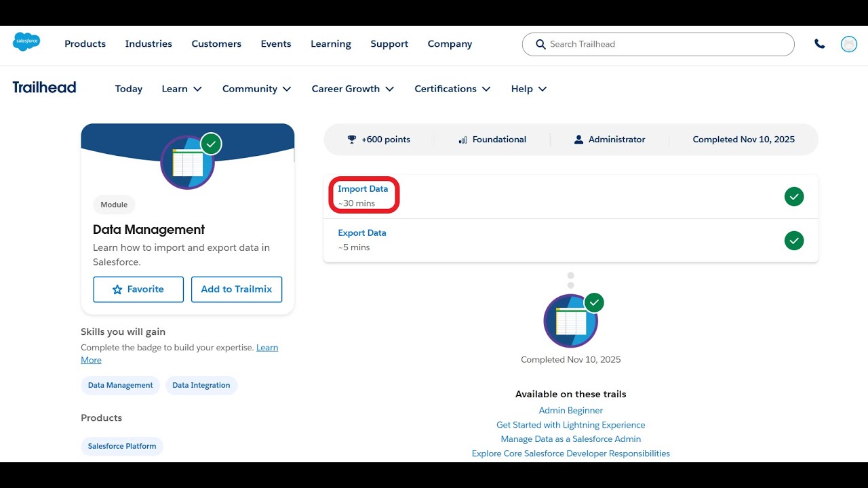This screenshot has height=488, width=868.
Task: Click the Administrator role text
Action: 616,140
